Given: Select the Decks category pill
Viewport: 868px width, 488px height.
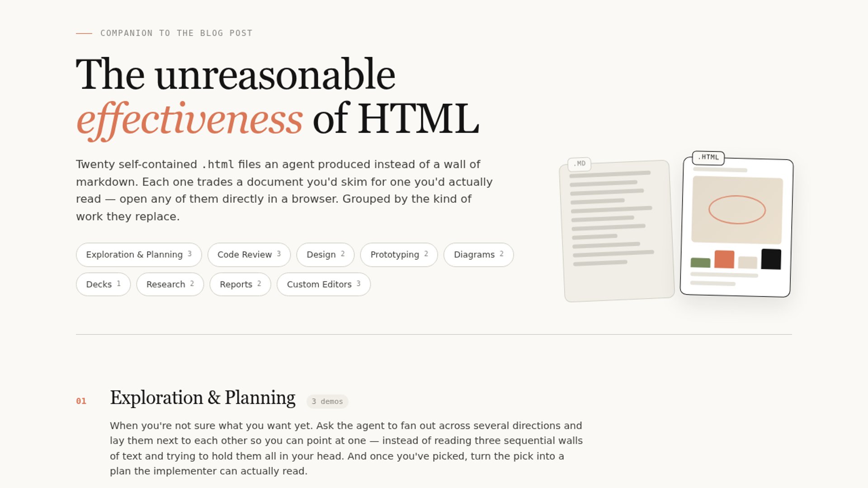Looking at the screenshot, I should pyautogui.click(x=104, y=285).
